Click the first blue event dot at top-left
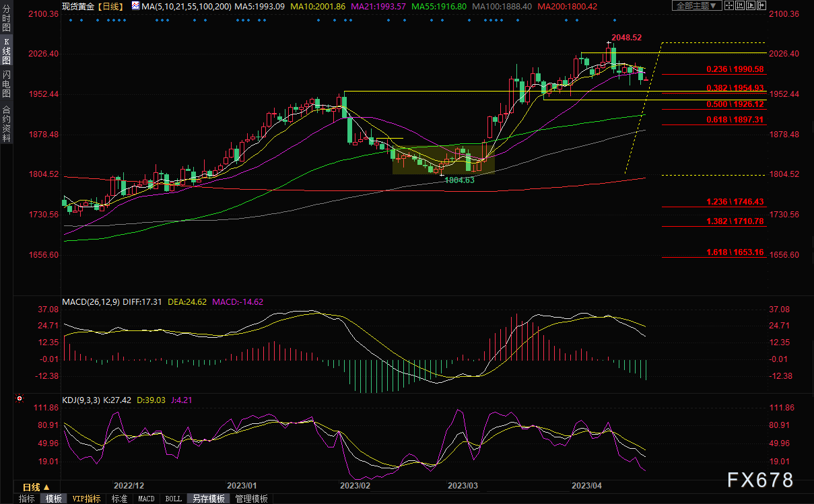Viewport: 814px width, 504px height. [x=71, y=20]
